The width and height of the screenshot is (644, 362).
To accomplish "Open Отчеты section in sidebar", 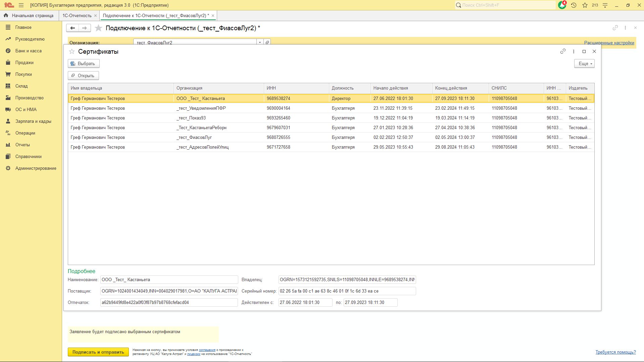I will tap(22, 145).
